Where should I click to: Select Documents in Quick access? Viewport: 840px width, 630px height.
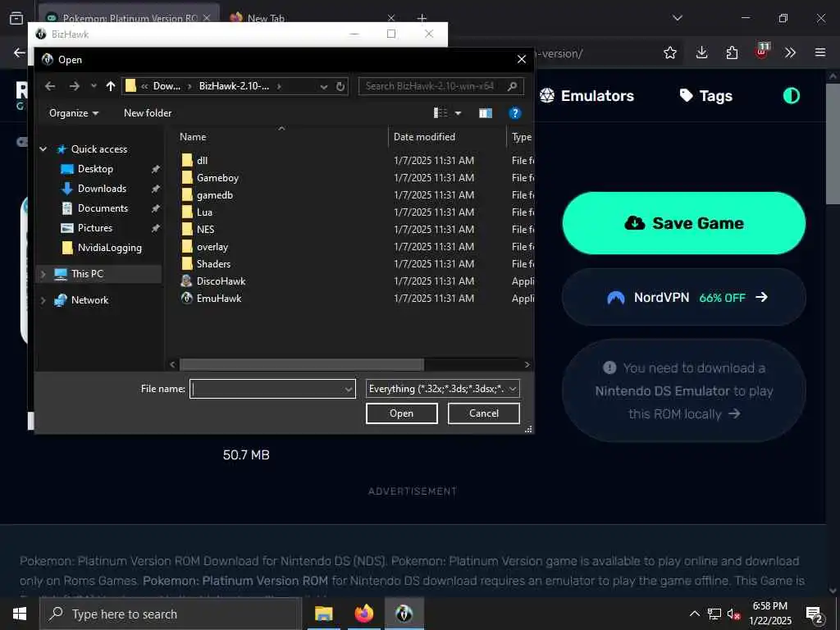pos(103,208)
